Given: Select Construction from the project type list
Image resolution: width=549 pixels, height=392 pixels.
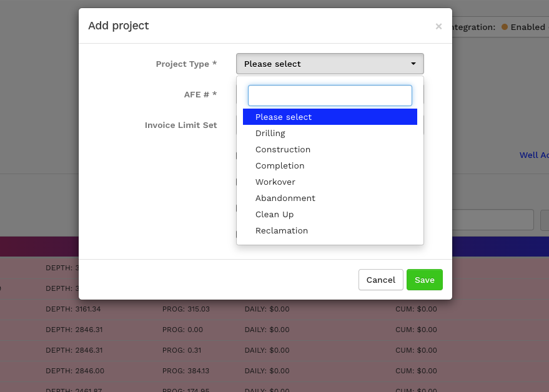Looking at the screenshot, I should click(x=283, y=149).
